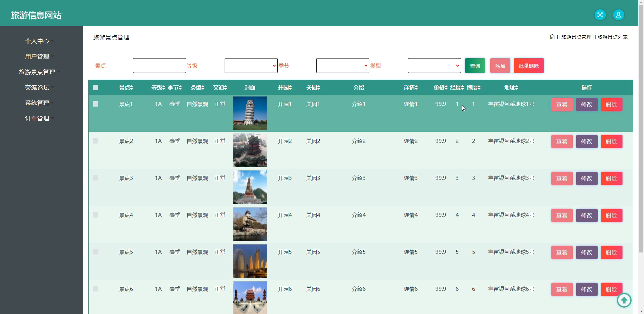Click 修改 for 景点3 row

[x=587, y=179]
